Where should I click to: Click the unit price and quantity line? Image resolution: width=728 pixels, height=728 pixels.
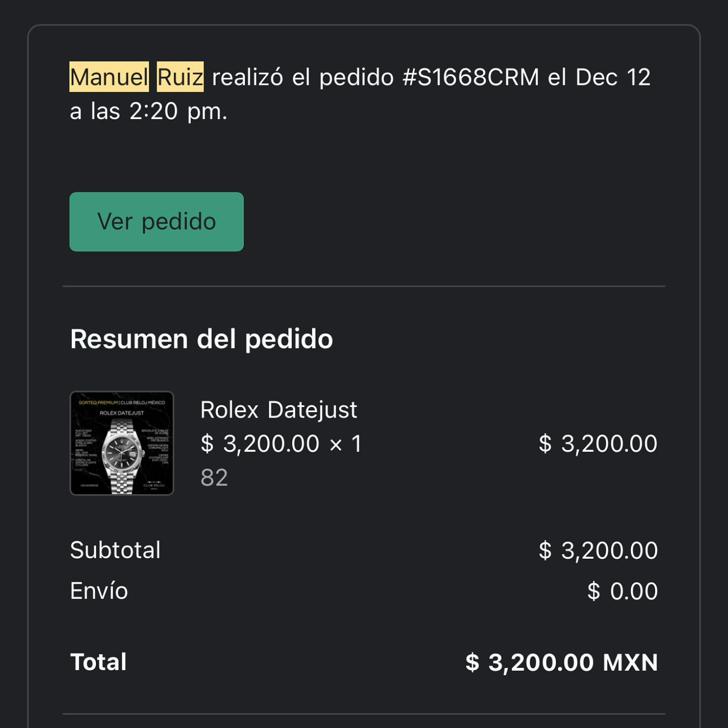coord(281,444)
